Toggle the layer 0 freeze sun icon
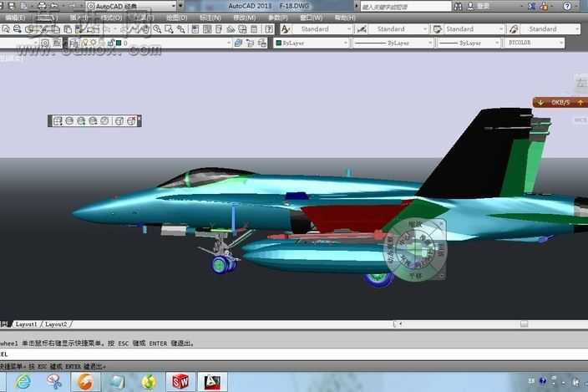The height and width of the screenshot is (392, 588). 94,43
